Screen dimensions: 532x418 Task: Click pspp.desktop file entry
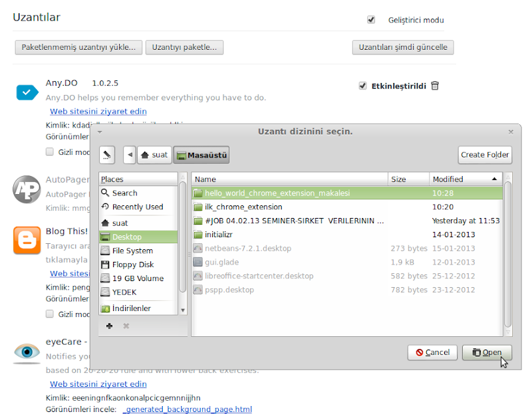point(347,290)
